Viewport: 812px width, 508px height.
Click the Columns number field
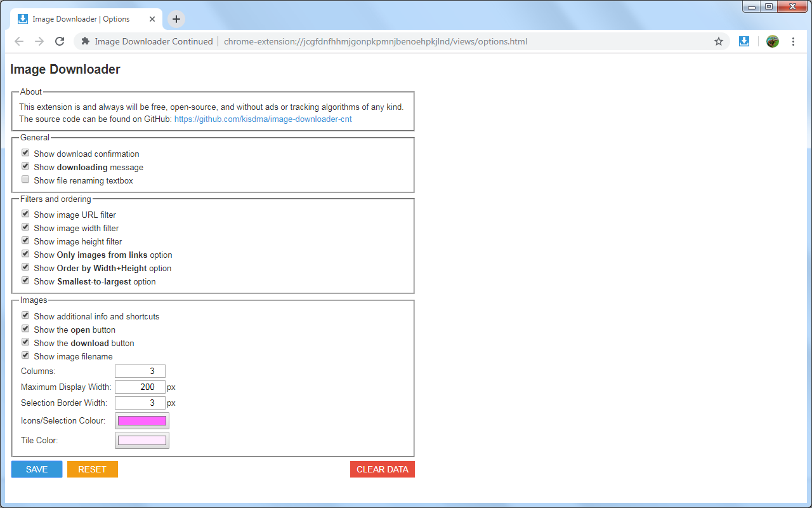(140, 371)
